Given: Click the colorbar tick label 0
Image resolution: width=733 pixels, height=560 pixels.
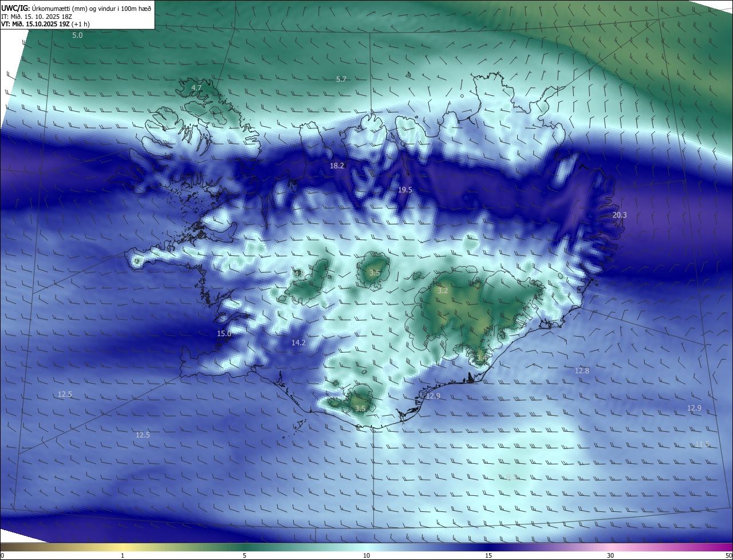Looking at the screenshot, I should (2, 555).
